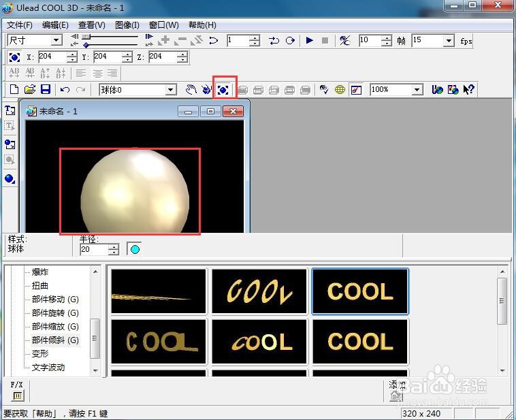The height and width of the screenshot is (420, 516).
Task: Click the cyan circle sphere style swatch
Action: [x=134, y=249]
